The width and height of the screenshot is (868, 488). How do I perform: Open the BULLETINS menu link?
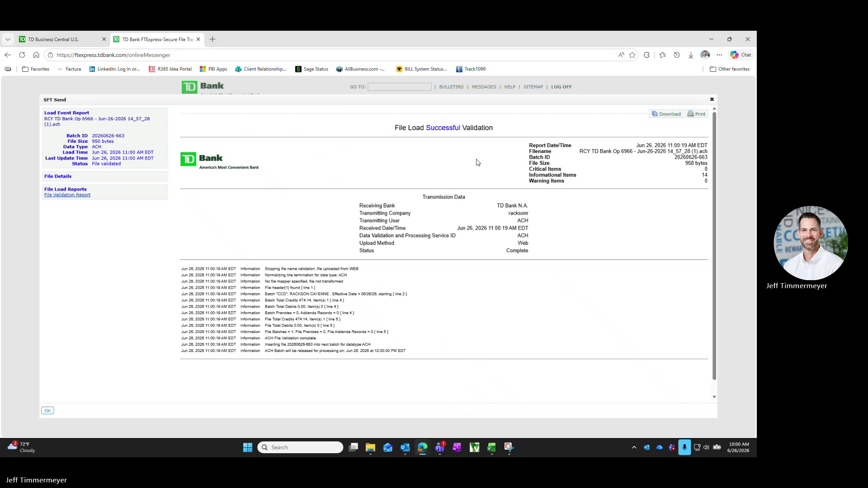click(x=451, y=87)
